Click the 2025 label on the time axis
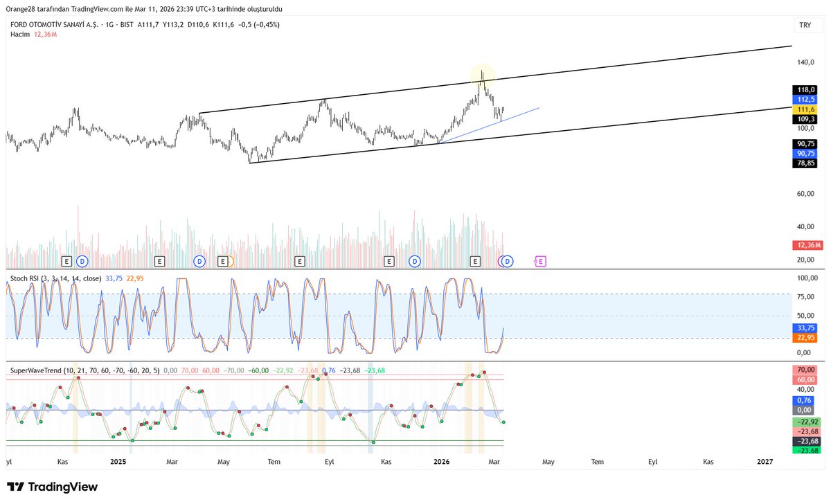831x504 pixels. (x=118, y=461)
